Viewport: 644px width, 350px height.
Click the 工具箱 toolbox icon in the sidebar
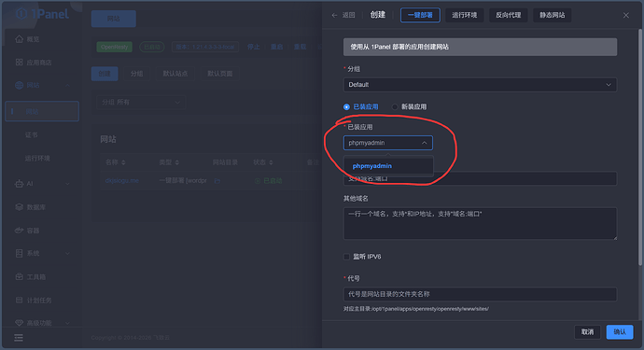click(x=19, y=276)
